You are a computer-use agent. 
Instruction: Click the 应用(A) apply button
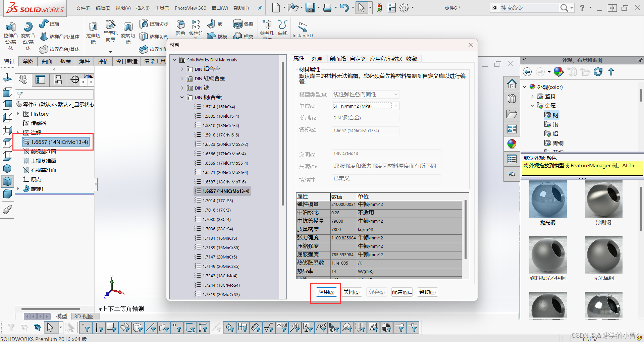(x=326, y=292)
